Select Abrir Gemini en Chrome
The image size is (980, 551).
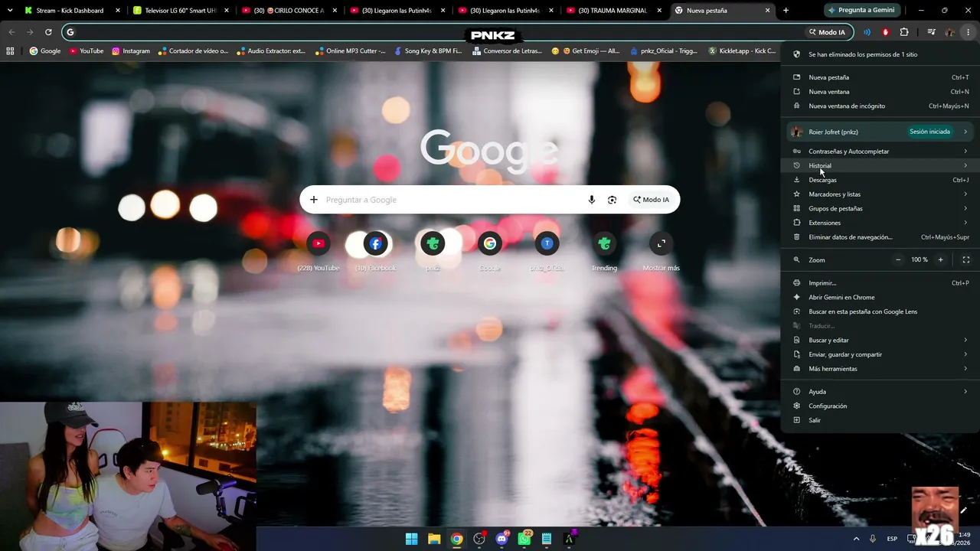[880, 297]
